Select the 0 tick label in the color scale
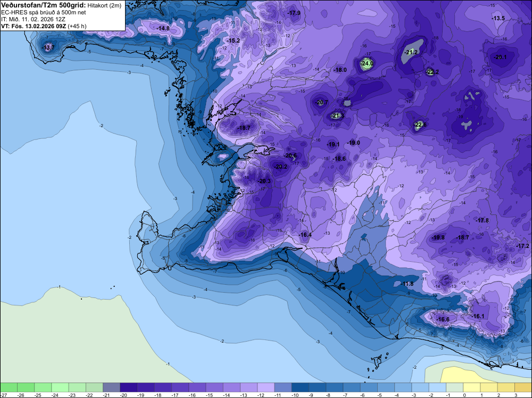Viewport: 532px width, 398px height. click(463, 395)
